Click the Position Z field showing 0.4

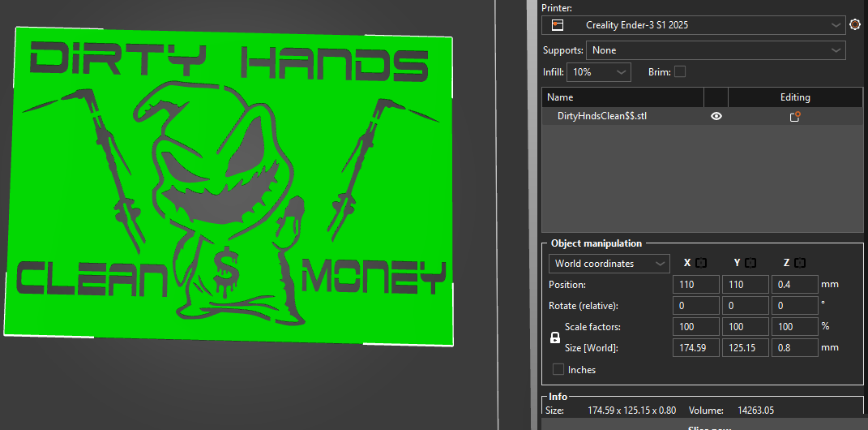[795, 284]
